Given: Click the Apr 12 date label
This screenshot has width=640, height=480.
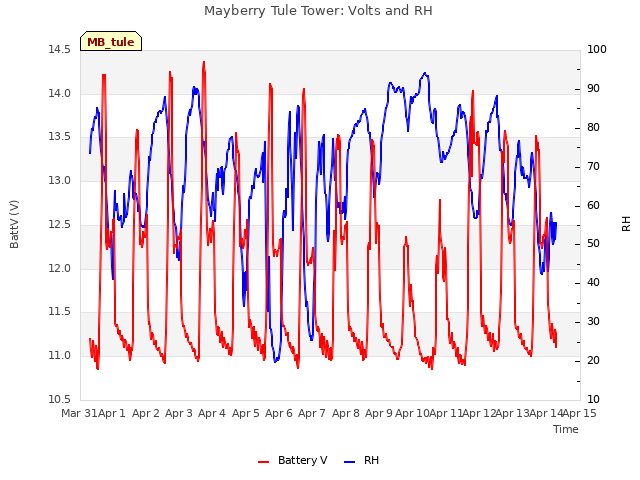Looking at the screenshot, I should click(x=479, y=413).
